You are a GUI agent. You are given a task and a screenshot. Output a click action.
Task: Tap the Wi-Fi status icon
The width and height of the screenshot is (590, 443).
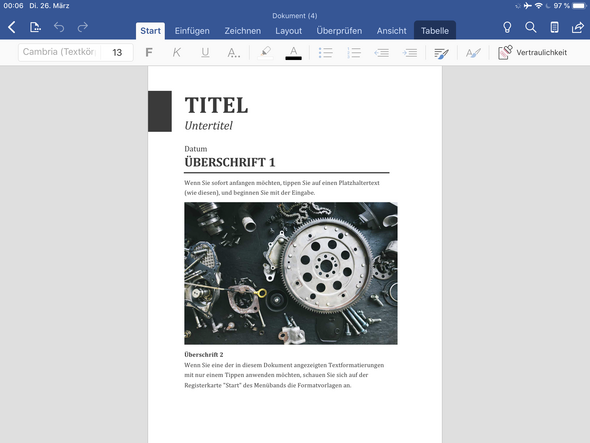click(x=538, y=6)
